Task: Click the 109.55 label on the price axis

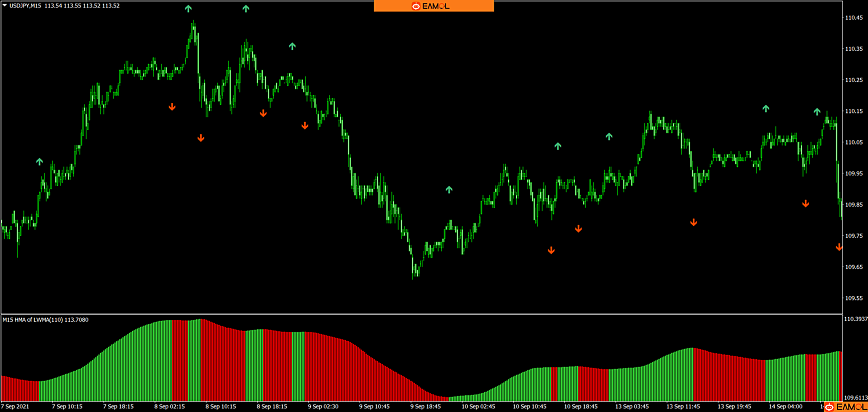Action: [x=853, y=298]
